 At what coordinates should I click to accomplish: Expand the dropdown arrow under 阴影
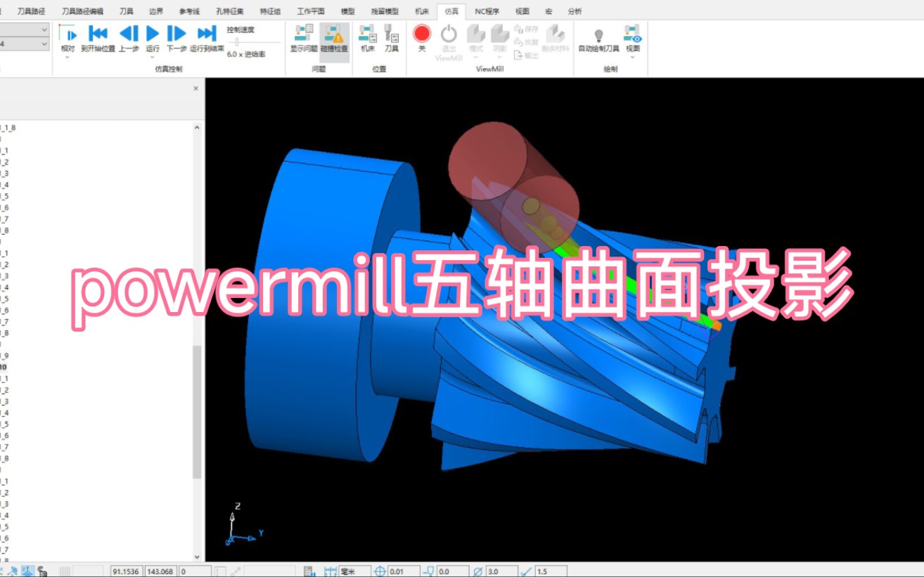click(x=499, y=57)
